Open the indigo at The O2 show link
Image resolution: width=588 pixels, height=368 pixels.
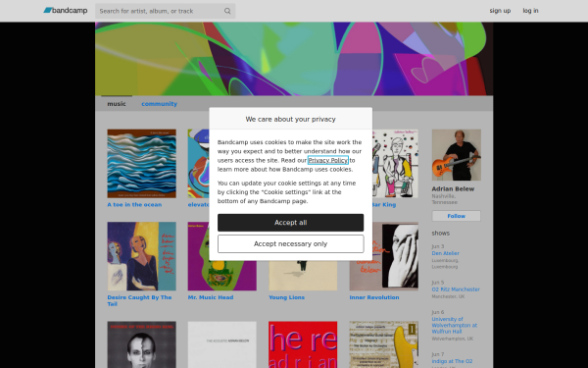click(452, 361)
